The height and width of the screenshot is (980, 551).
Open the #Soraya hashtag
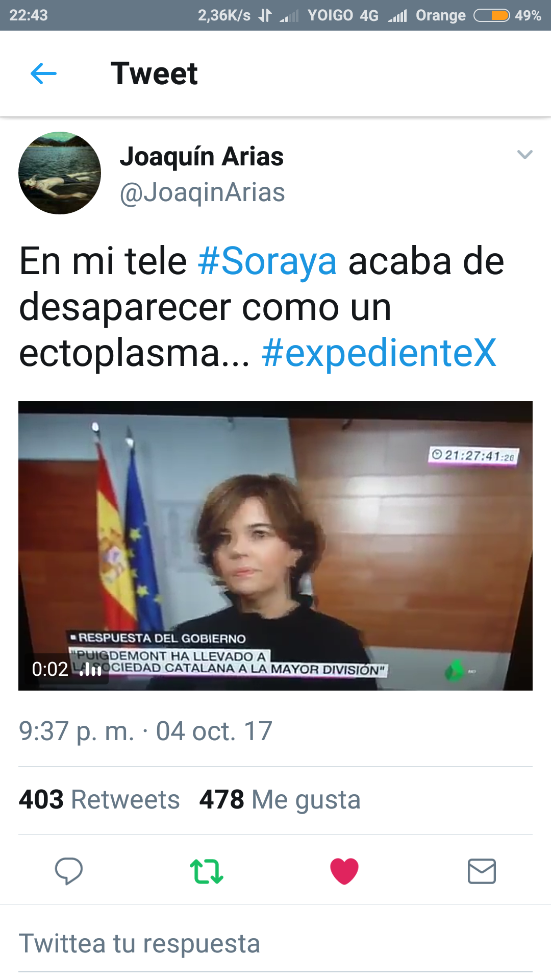267,261
